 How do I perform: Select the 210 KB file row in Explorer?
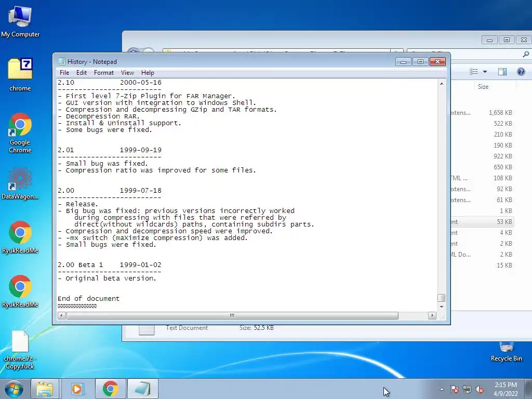pos(483,135)
